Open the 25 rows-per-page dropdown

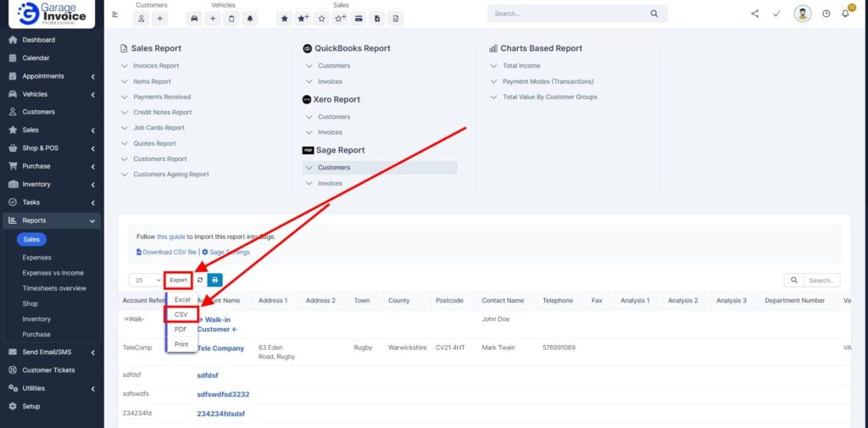146,281
